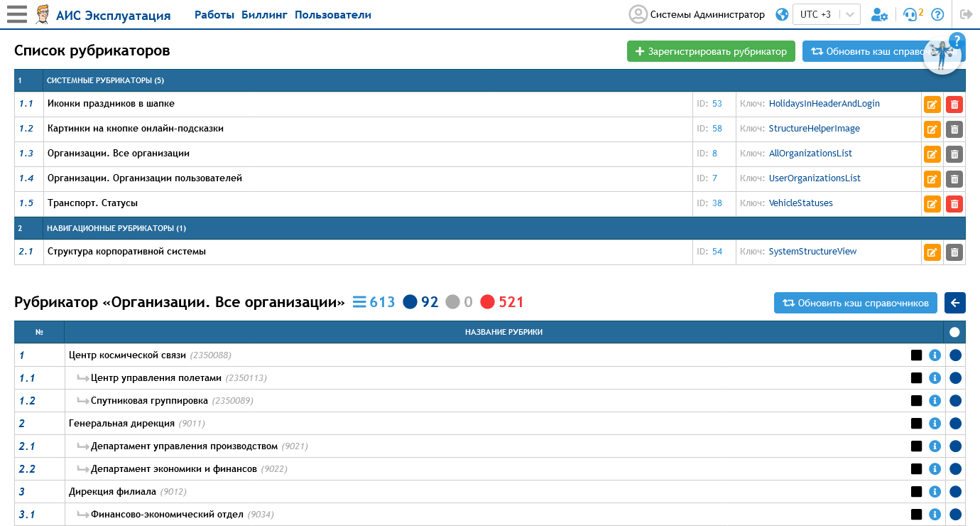Click color swatch for Дирекция филиала
Screen dimensions: 980x526
tap(916, 492)
